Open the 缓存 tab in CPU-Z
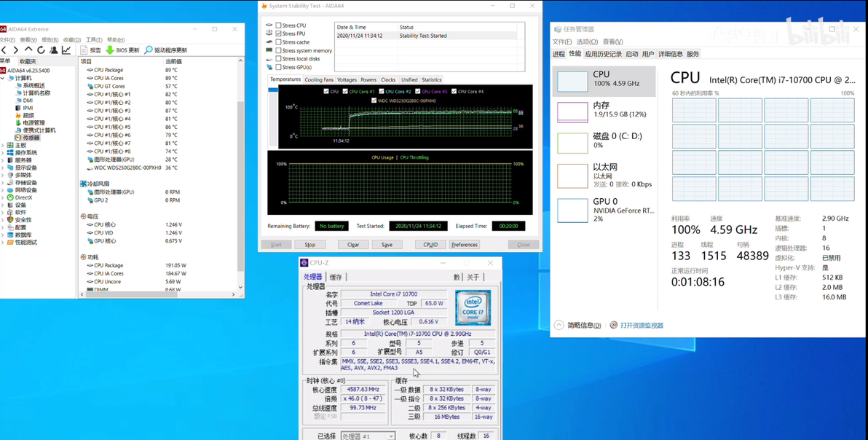Screen dimensions: 868x440 tap(336, 277)
